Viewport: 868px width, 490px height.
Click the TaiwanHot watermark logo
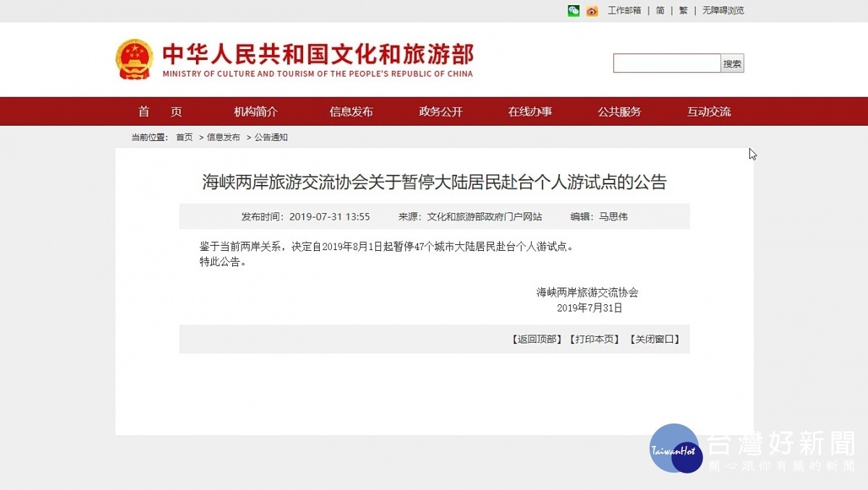[675, 449]
